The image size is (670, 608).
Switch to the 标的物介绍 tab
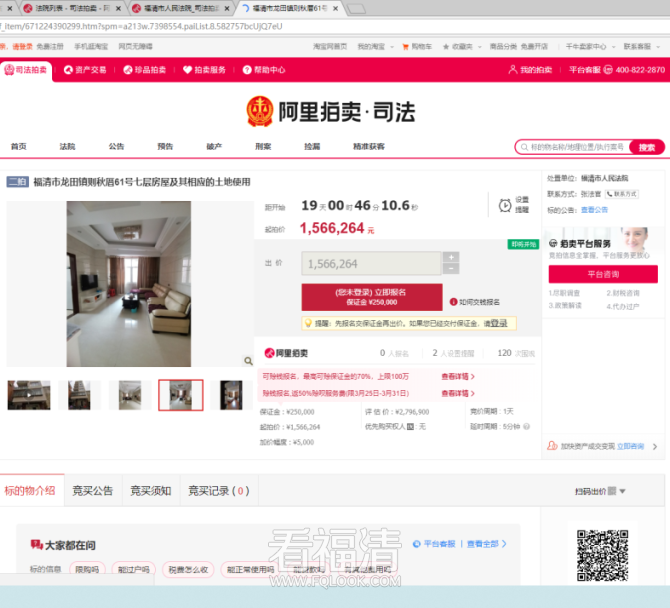click(30, 491)
